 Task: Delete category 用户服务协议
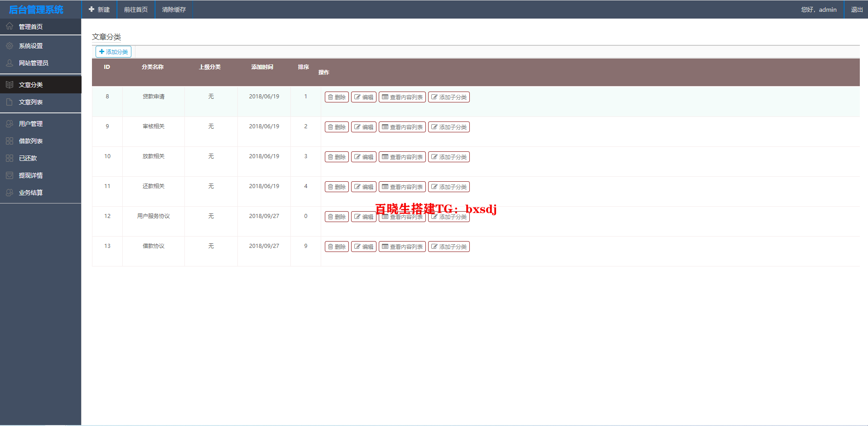click(x=337, y=217)
